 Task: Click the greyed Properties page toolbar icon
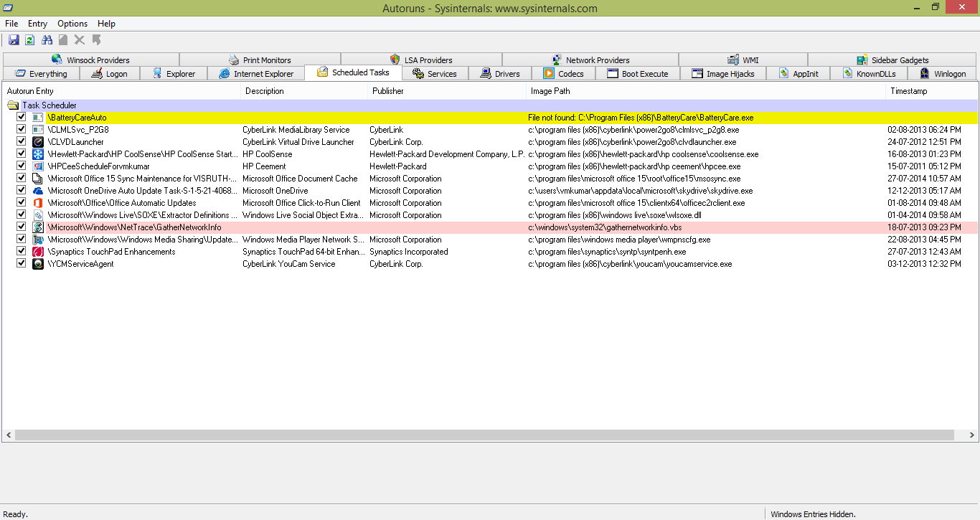pyautogui.click(x=63, y=40)
